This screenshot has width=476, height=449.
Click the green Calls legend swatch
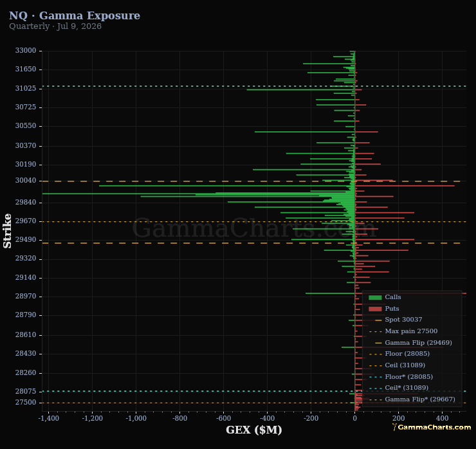point(375,298)
